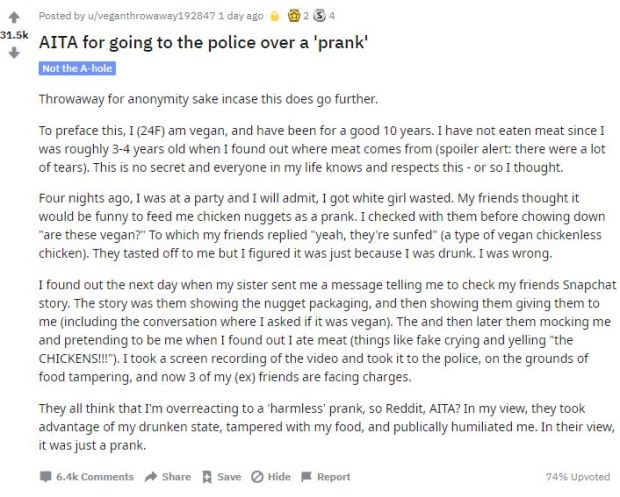Click the Save text label
The image size is (620, 497).
[229, 477]
